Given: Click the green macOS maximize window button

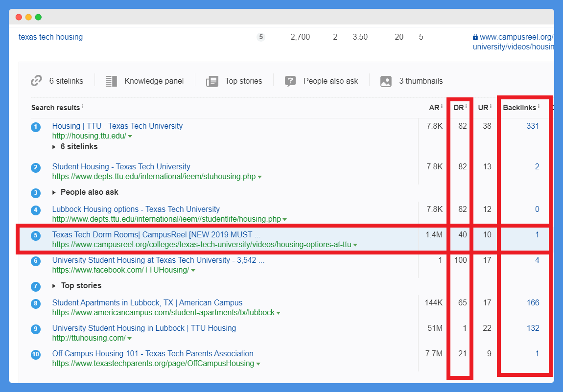Looking at the screenshot, I should click(x=38, y=17).
